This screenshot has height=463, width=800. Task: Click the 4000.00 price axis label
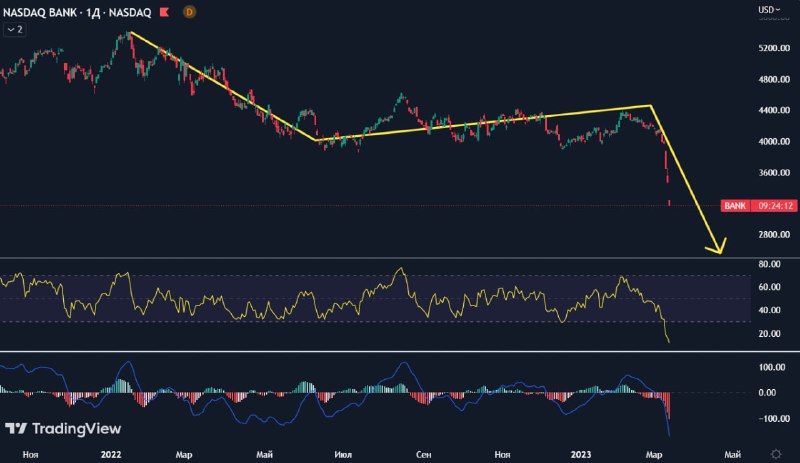click(x=774, y=141)
